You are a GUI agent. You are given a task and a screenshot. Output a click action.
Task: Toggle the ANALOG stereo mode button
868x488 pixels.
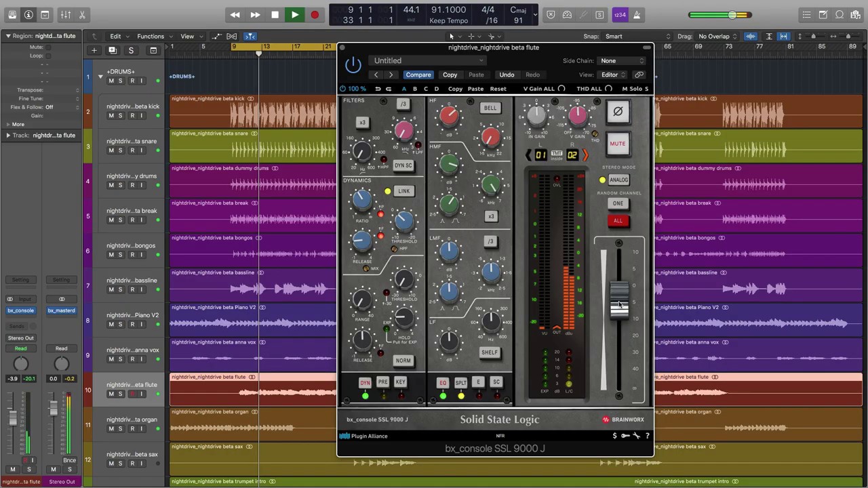tap(618, 180)
